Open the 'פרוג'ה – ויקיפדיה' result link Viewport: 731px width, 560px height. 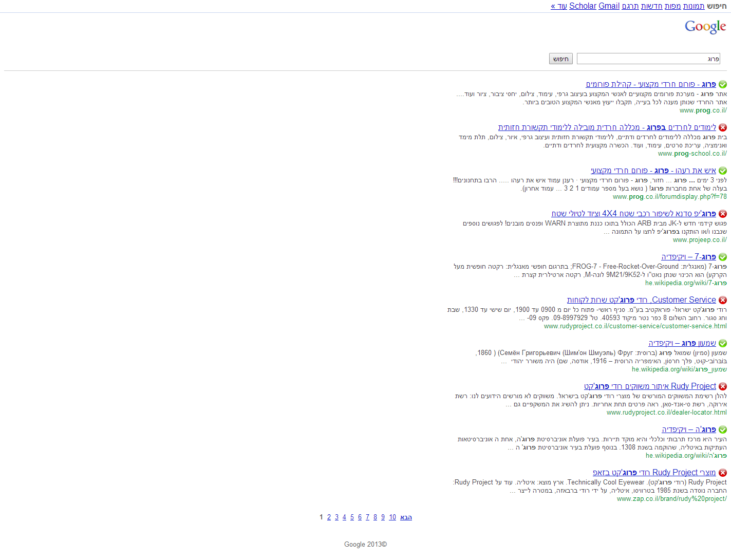(689, 430)
